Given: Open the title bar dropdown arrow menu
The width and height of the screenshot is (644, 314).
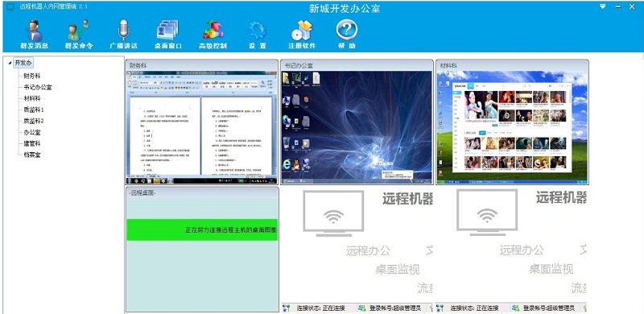Looking at the screenshot, I should tap(603, 6).
